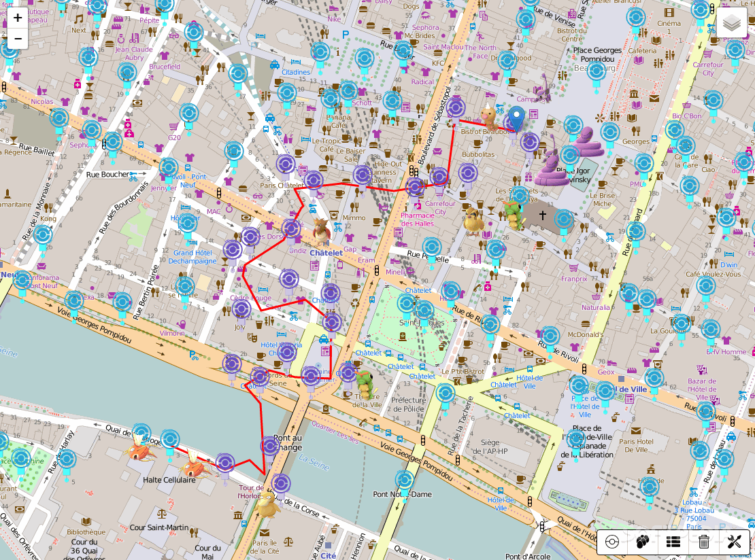Click the Cour Saint-Martin label
The width and height of the screenshot is (755, 560).
(x=159, y=527)
